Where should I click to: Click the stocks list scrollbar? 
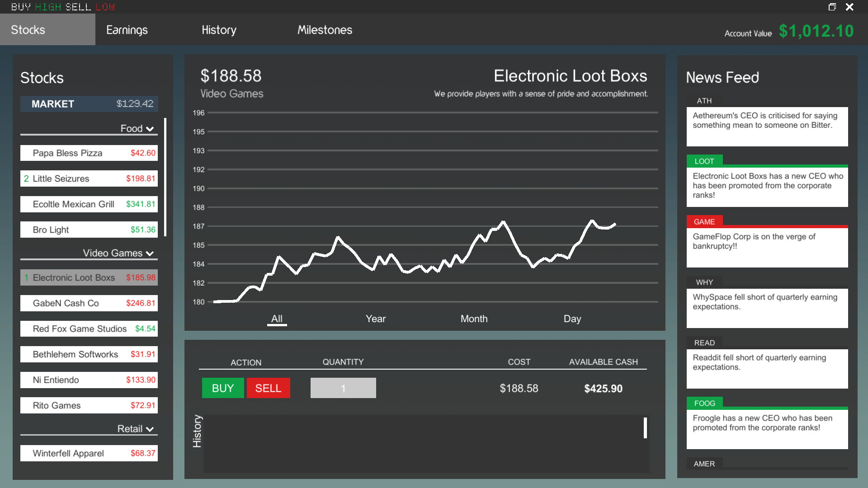pos(165,177)
